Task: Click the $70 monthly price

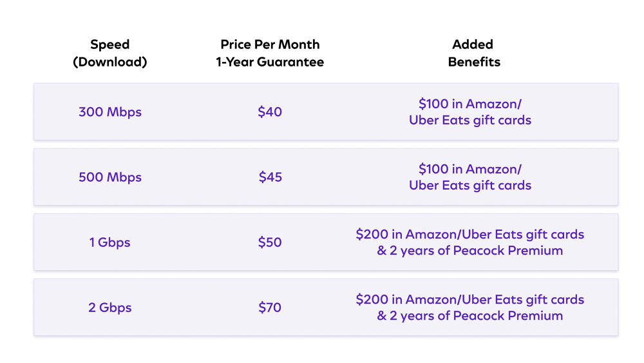Action: point(270,308)
